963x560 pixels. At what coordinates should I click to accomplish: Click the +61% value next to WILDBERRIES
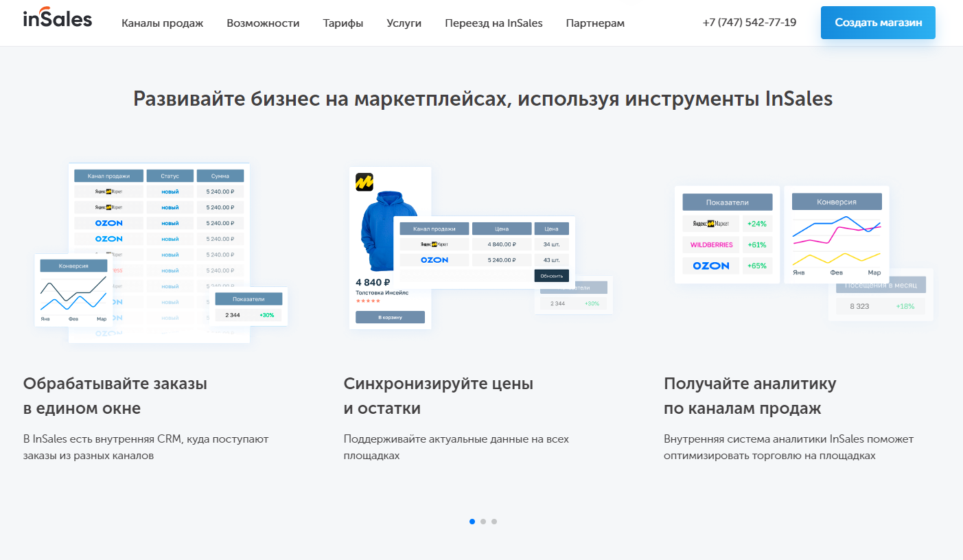click(x=757, y=244)
